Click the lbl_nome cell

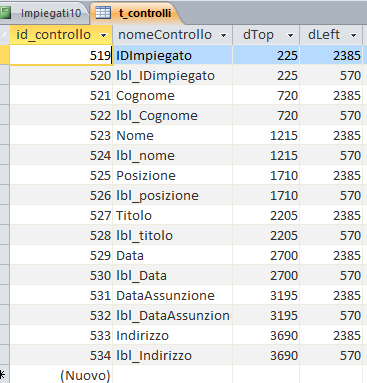click(x=173, y=155)
